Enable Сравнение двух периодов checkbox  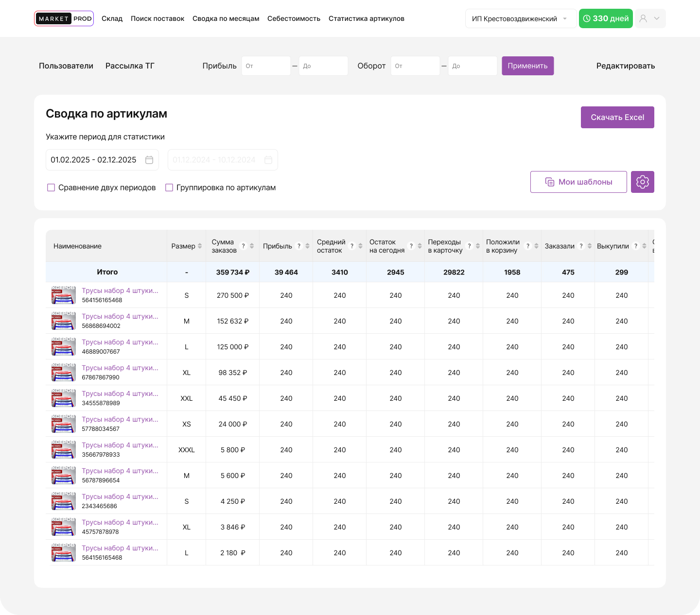(x=51, y=188)
